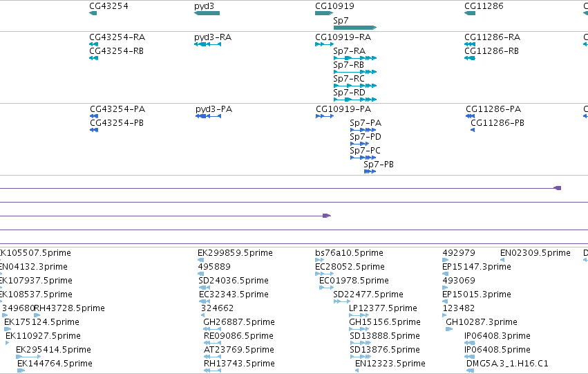The width and height of the screenshot is (588, 374).
Task: Select the EK110927.5prime EST label
Action: [x=43, y=336]
